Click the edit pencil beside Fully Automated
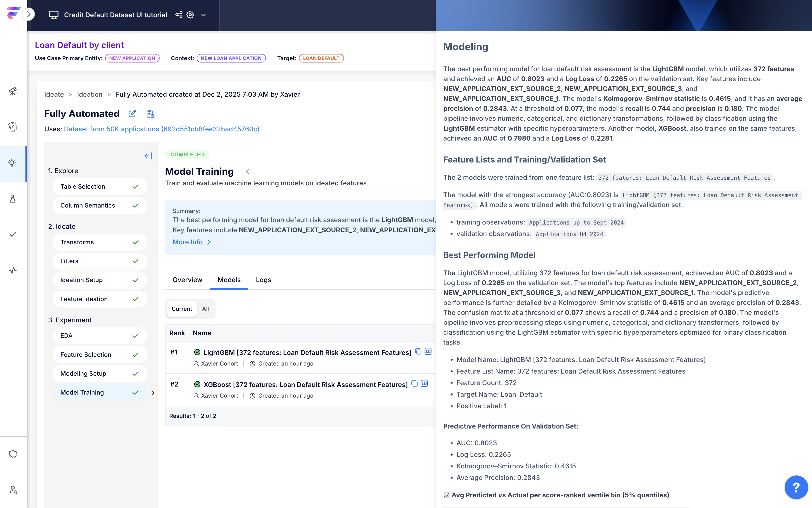The image size is (812, 508). 132,114
